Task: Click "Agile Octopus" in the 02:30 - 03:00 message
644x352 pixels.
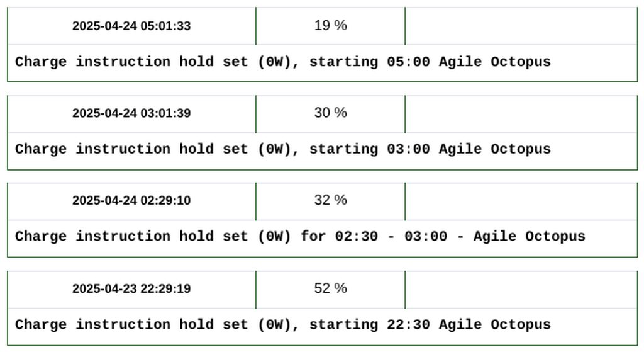Action: pyautogui.click(x=529, y=237)
